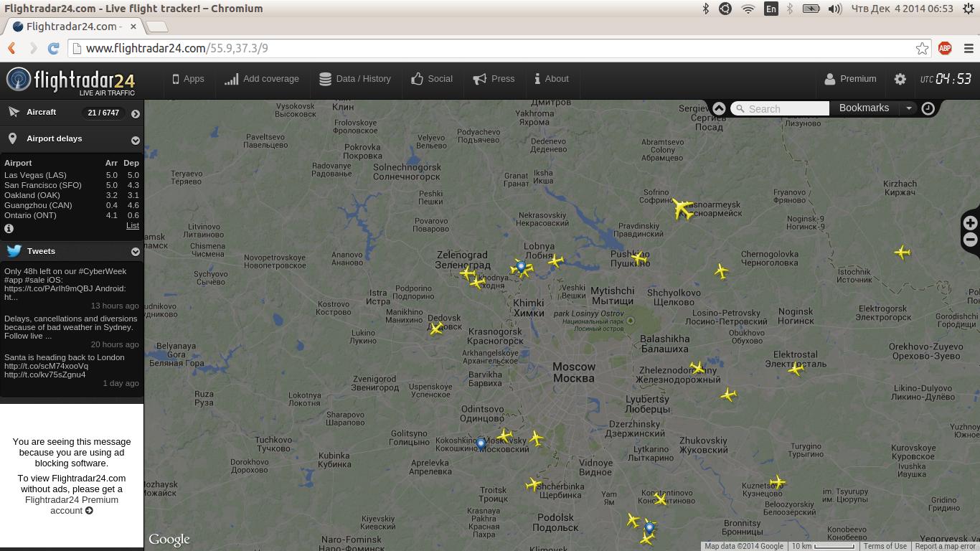This screenshot has width=980, height=551.
Task: Click the aircraft near Shcherbinka
Action: (x=533, y=485)
